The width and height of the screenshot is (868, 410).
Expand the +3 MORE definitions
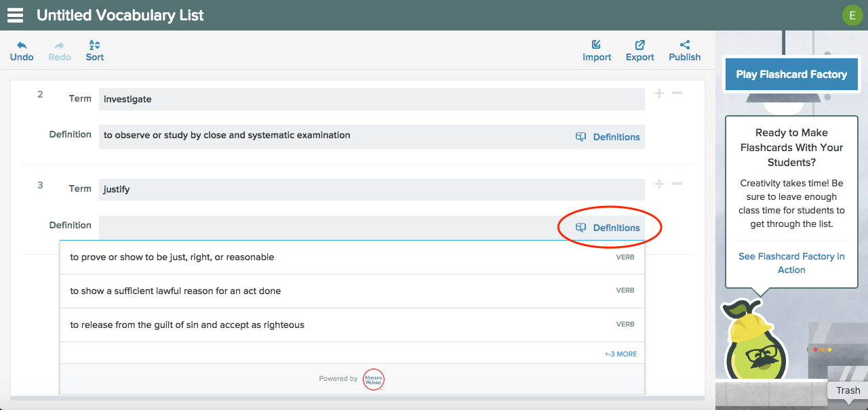[x=620, y=354]
